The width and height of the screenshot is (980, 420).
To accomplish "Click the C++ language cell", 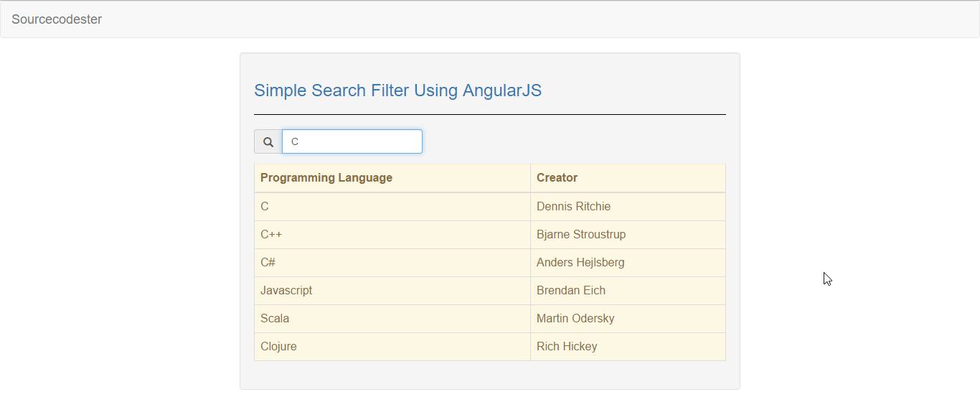I will [x=392, y=235].
